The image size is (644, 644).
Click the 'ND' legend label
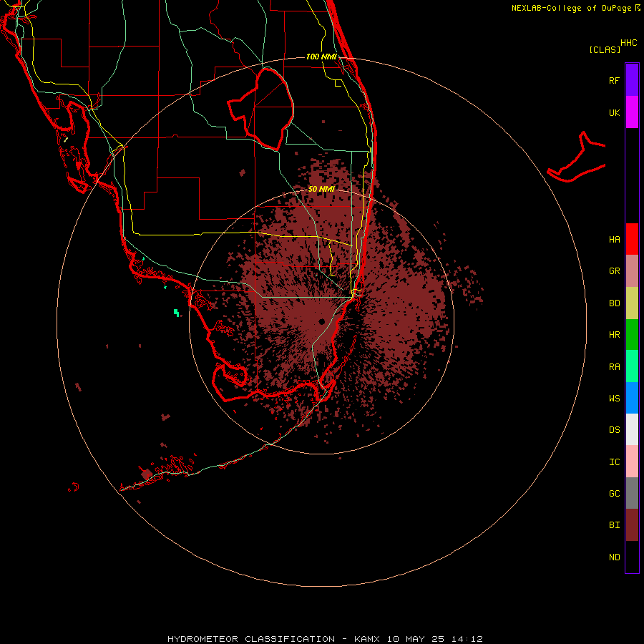tap(615, 557)
